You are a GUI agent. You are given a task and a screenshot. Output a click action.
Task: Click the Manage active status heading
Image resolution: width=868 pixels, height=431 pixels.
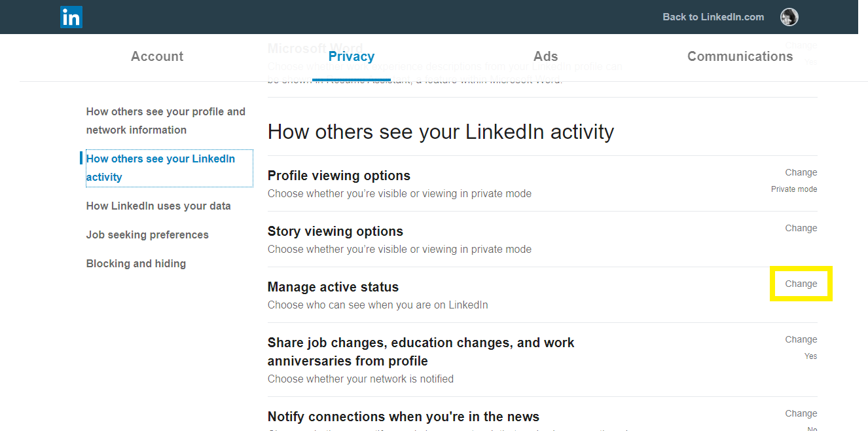333,286
